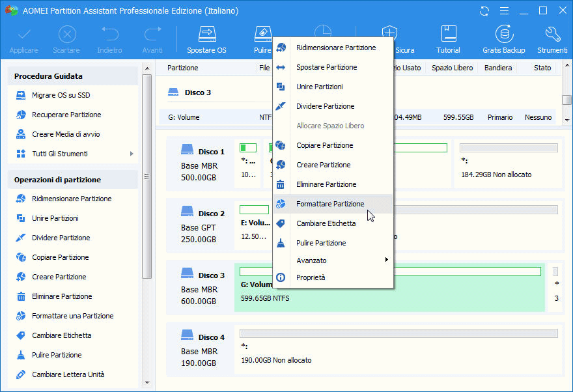The height and width of the screenshot is (392, 573).
Task: Select Cambiare Etichetta in context menu
Action: tap(333, 223)
